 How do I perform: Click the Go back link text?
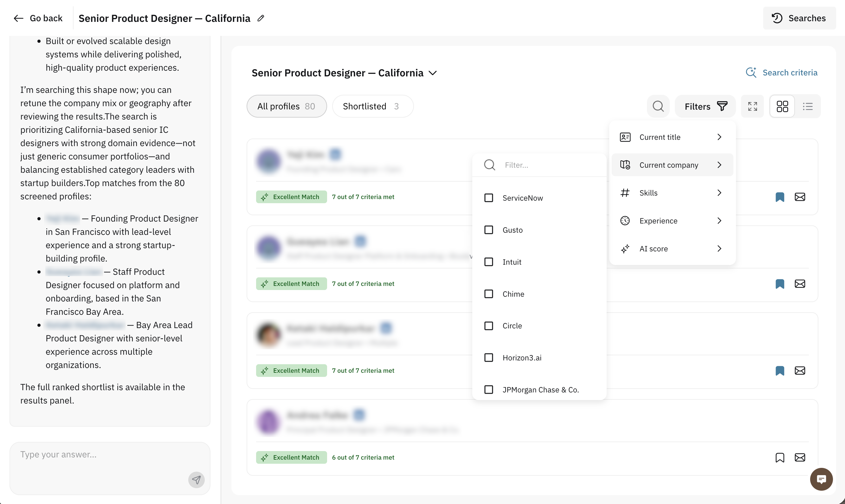pyautogui.click(x=46, y=18)
